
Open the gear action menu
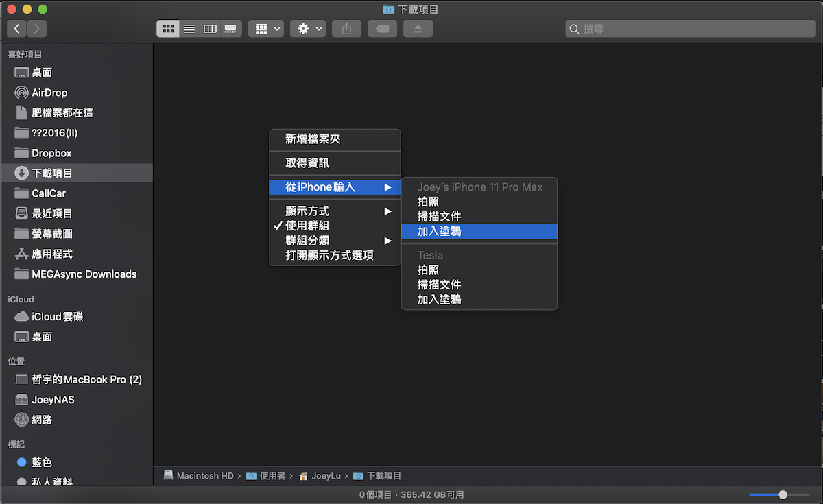308,29
